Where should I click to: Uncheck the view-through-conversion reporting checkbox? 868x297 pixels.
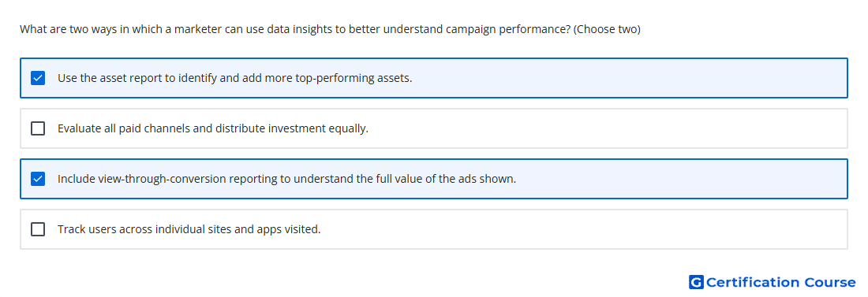tap(38, 179)
